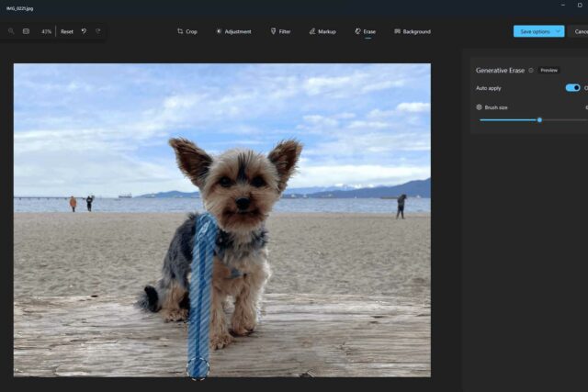Toggle the Auto apply switch
The height and width of the screenshot is (392, 588).
pos(572,88)
